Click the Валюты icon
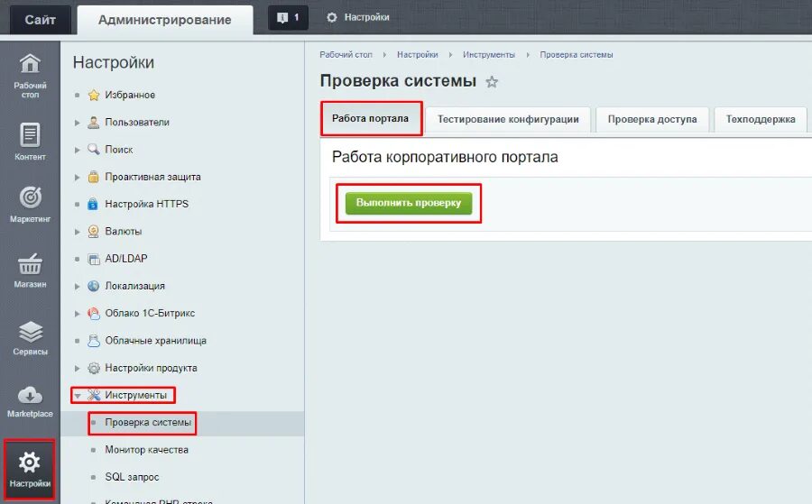Image resolution: width=812 pixels, height=504 pixels. click(93, 232)
